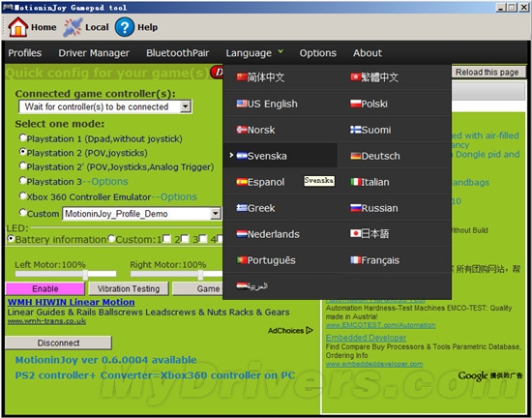This screenshot has height=418, width=532.
Task: Click MotioninJoy ver 0.6.0004 available link
Action: click(x=105, y=360)
